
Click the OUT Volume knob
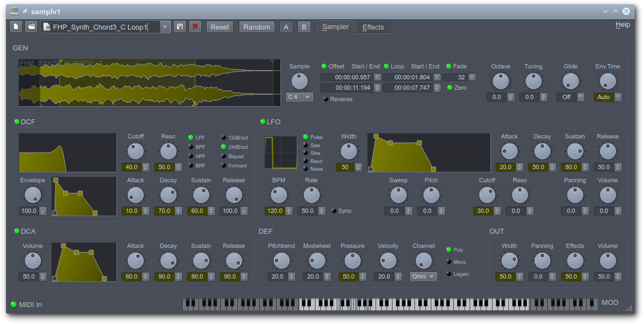coord(607,261)
